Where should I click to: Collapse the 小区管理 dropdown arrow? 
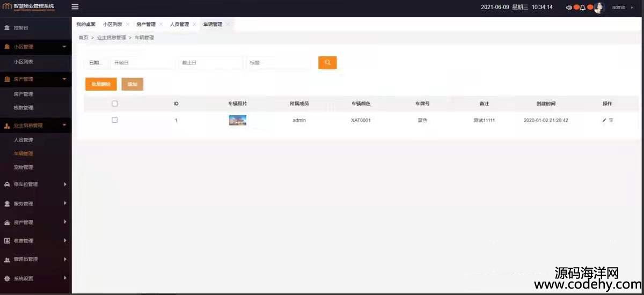[64, 47]
